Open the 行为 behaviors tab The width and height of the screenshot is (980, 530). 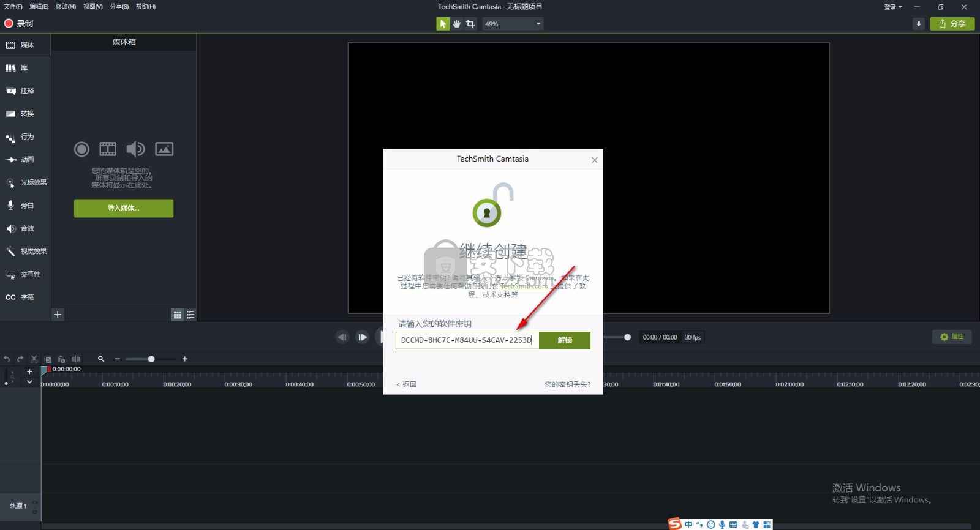tap(25, 137)
